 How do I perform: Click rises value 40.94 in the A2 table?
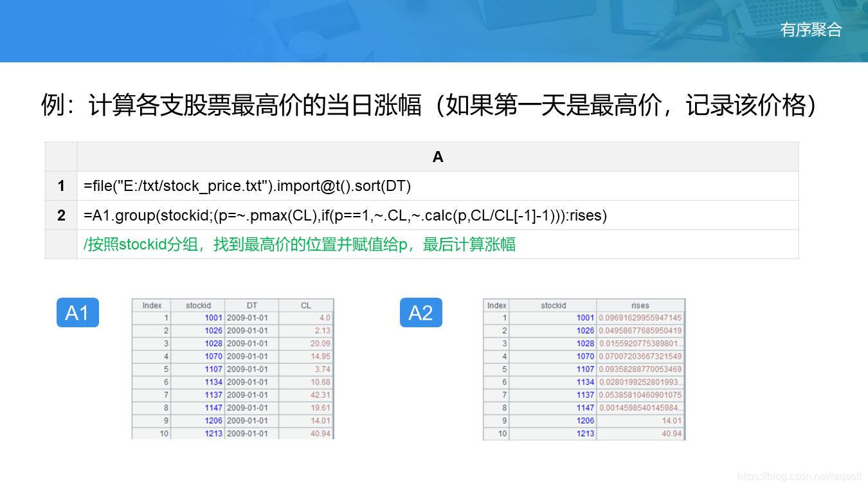coord(672,433)
